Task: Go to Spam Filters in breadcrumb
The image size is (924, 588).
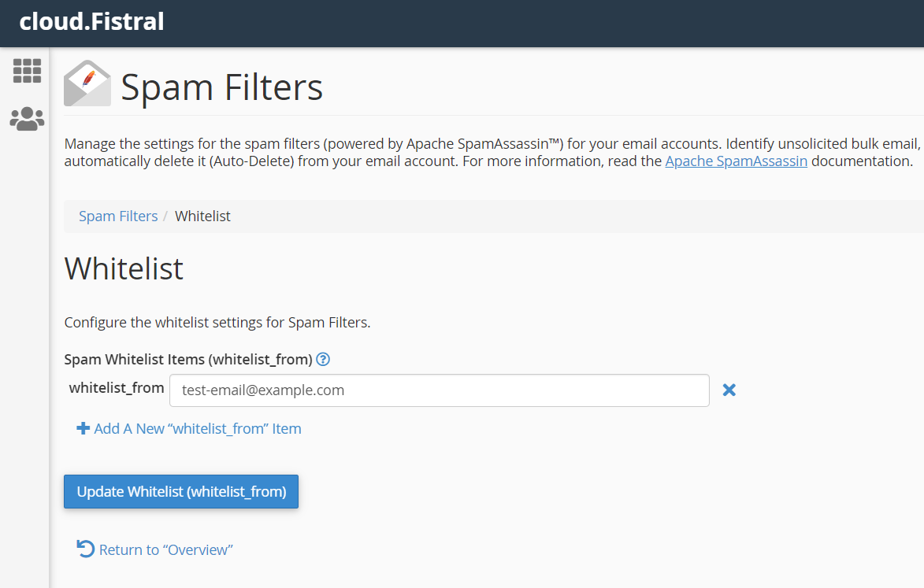Action: (x=118, y=216)
